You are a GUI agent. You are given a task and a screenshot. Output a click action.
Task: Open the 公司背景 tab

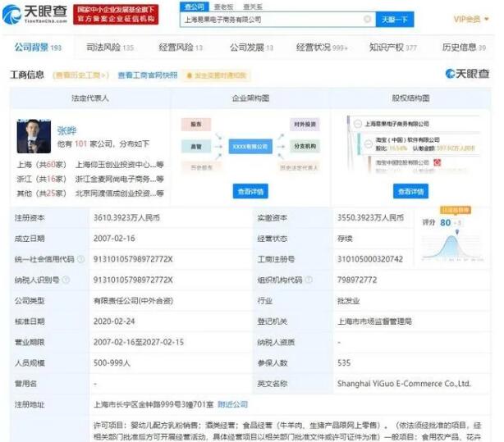pos(38,48)
